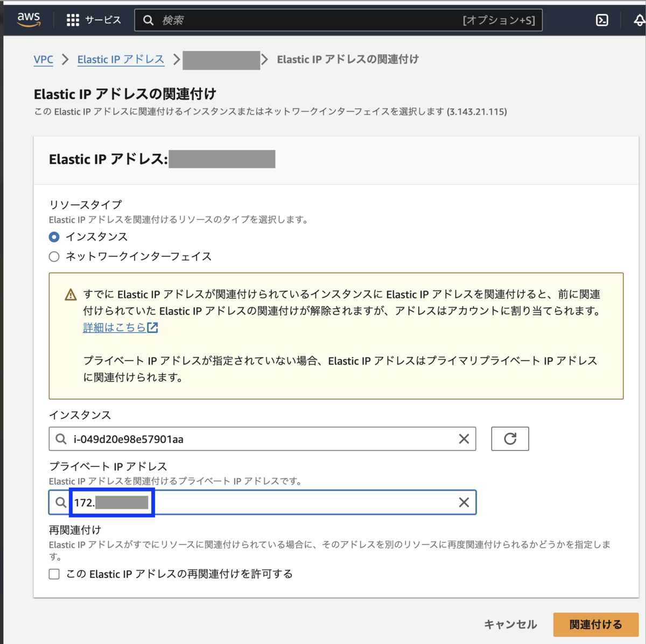Viewport: 646px width, 644px height.
Task: Select the インスタンス resource type
Action: coord(54,237)
